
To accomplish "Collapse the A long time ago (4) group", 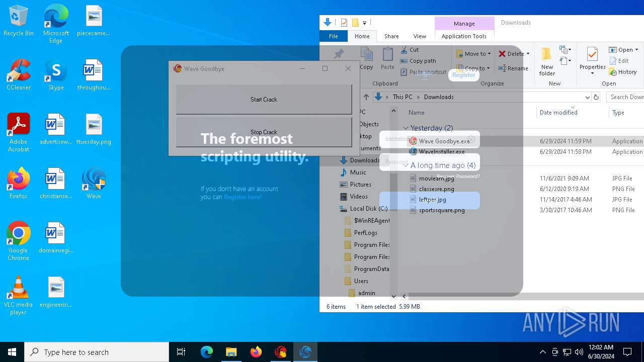I will point(406,165).
